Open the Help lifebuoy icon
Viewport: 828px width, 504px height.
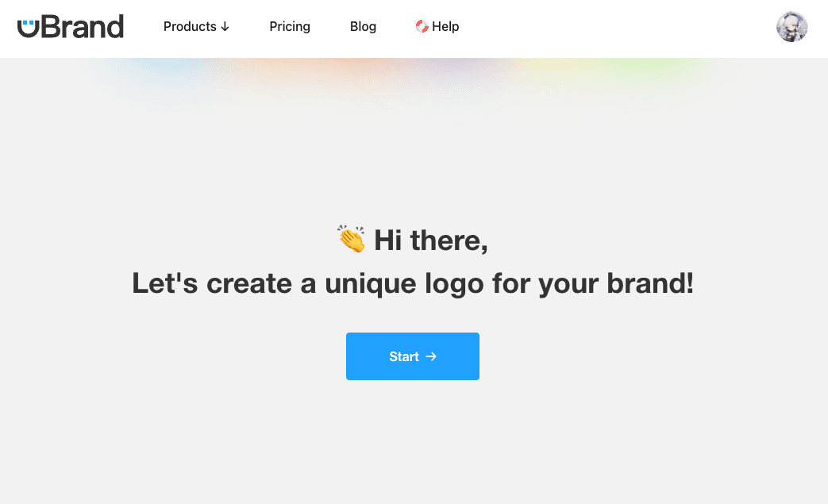pos(422,26)
